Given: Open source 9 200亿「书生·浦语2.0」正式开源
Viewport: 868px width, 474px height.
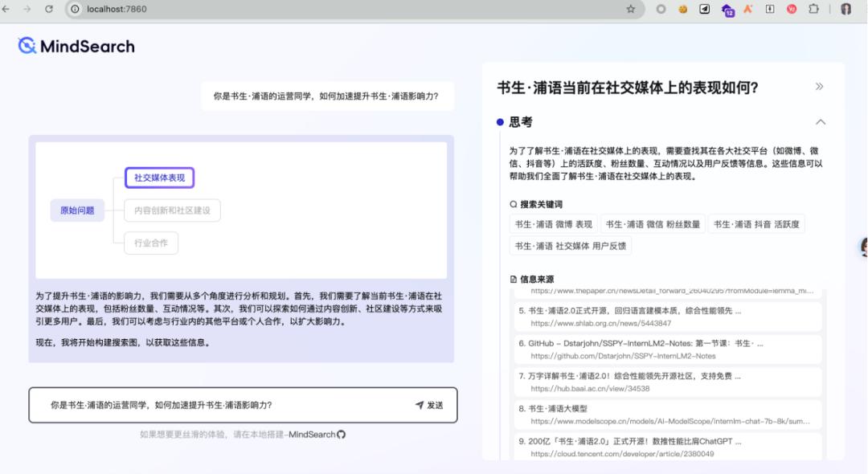Looking at the screenshot, I should point(668,447).
